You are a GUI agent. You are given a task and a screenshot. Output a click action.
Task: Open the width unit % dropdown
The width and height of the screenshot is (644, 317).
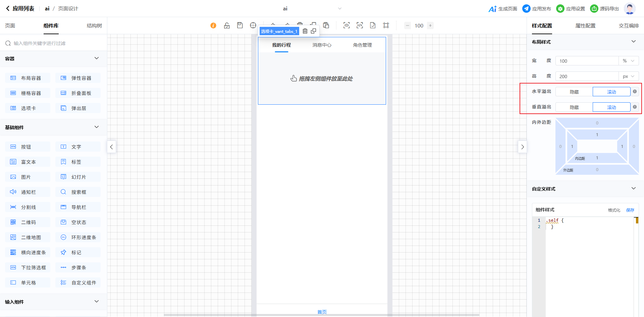point(628,61)
